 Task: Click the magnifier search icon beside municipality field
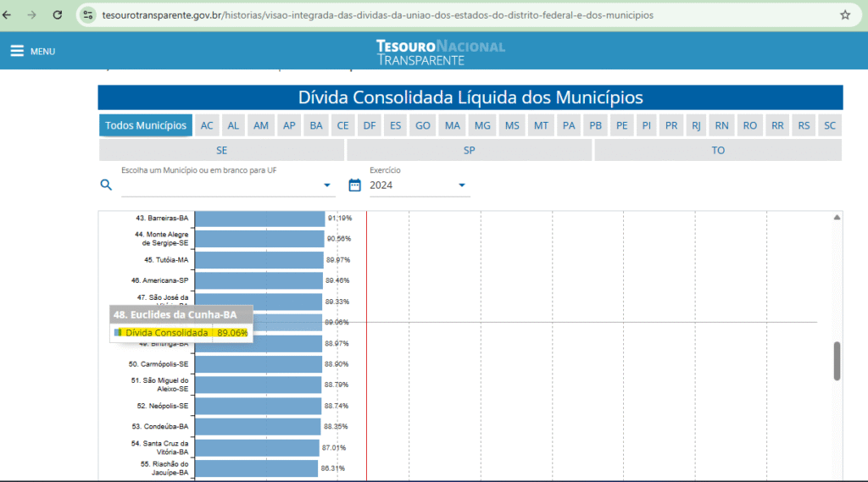(106, 185)
